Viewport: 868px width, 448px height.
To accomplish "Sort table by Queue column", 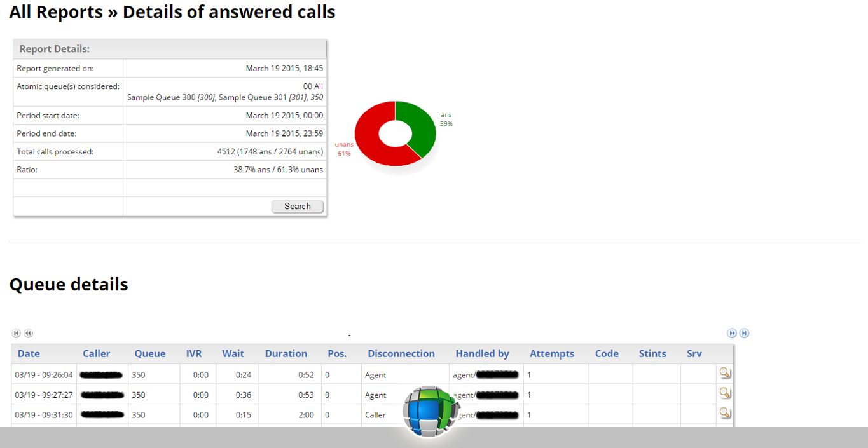I will (x=149, y=354).
